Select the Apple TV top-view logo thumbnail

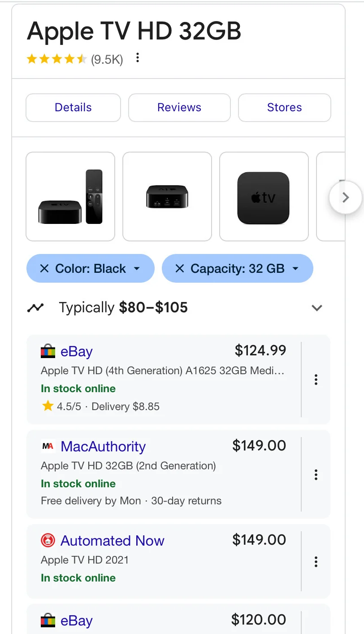click(264, 197)
